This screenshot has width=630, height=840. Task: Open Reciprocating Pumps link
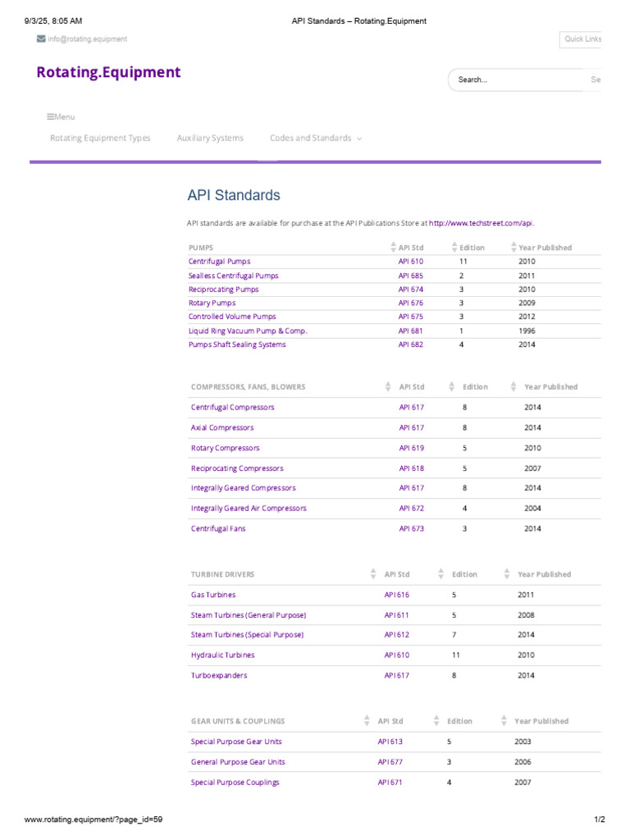tap(223, 290)
